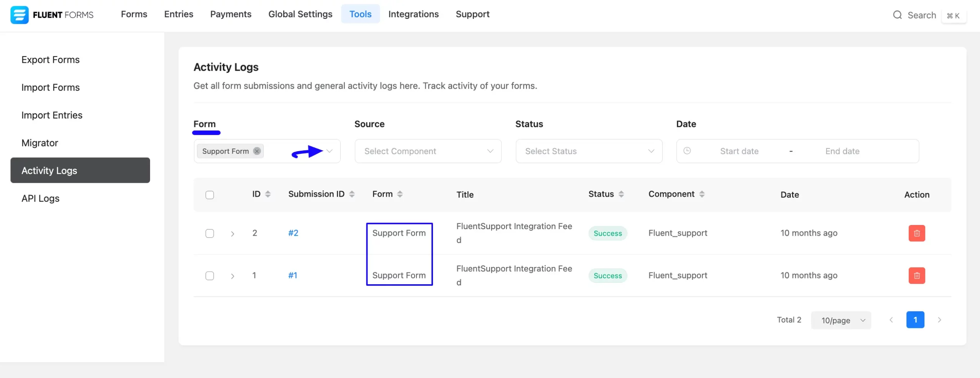
Task: Click title text of log ID 1
Action: pyautogui.click(x=514, y=275)
